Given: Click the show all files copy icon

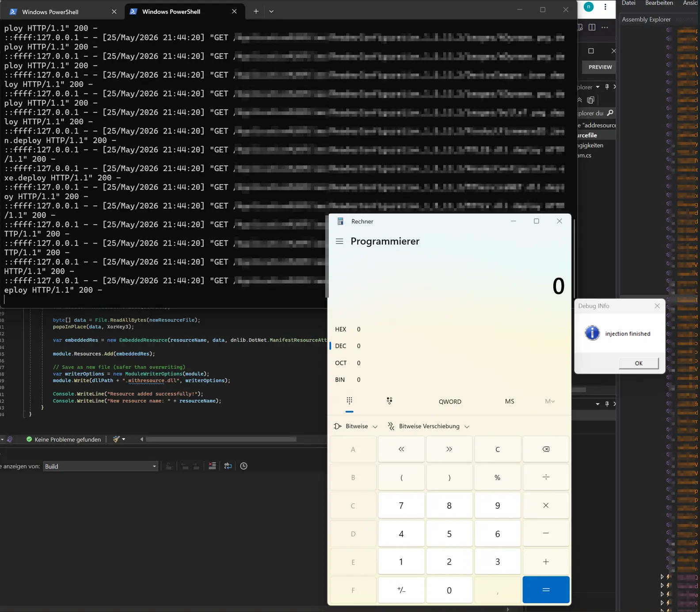Looking at the screenshot, I should (x=591, y=100).
